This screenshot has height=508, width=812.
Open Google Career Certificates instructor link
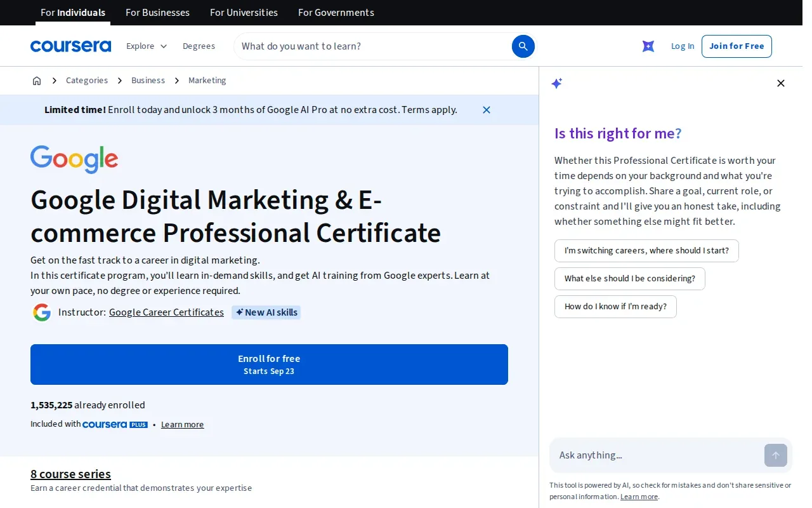click(x=166, y=312)
